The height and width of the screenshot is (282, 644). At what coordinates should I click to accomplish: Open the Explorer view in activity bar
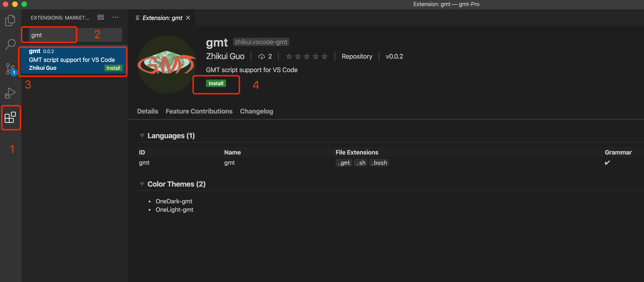point(10,20)
